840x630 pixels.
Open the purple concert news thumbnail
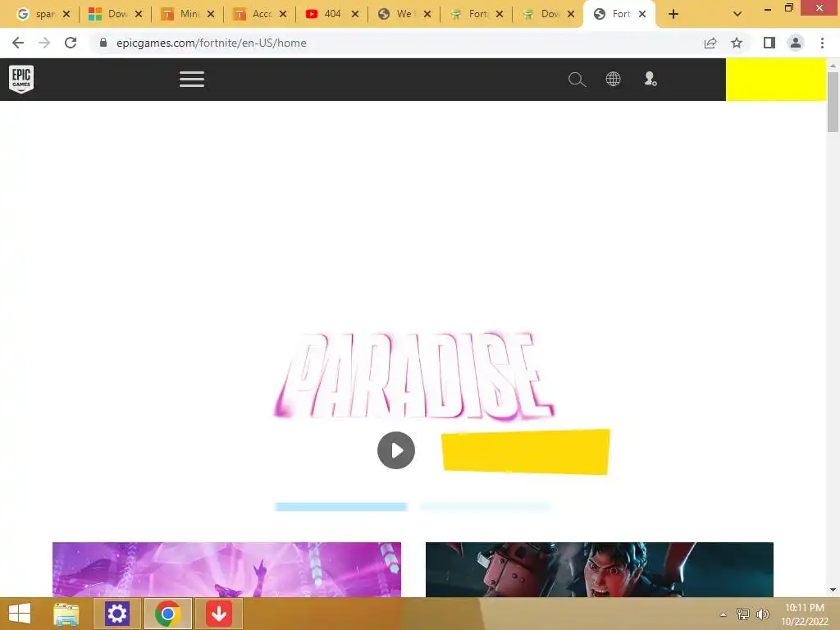[226, 569]
